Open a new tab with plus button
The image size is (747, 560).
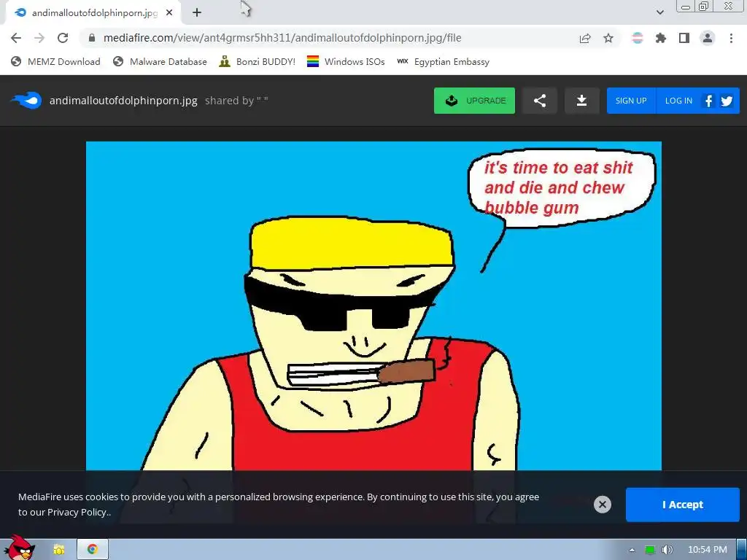coord(197,12)
